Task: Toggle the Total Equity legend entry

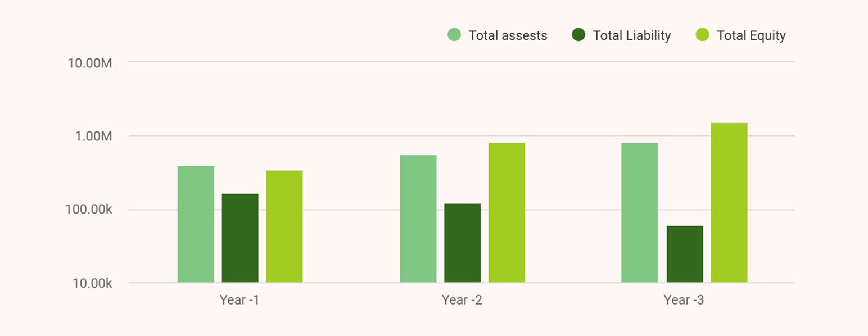Action: tap(751, 35)
